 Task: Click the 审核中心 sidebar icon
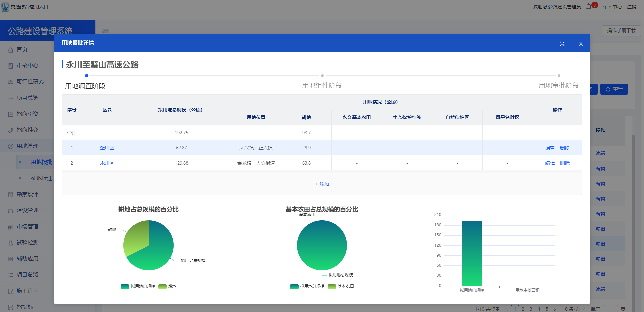tap(11, 66)
